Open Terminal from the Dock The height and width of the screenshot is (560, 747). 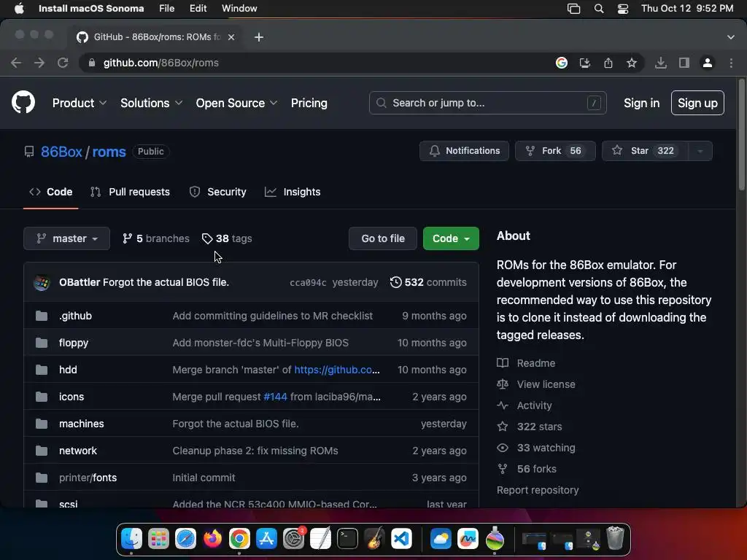(347, 539)
